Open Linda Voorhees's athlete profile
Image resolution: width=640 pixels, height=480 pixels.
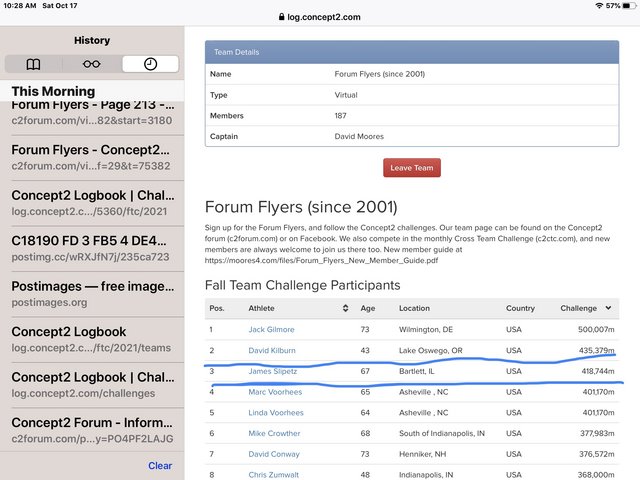pos(276,413)
